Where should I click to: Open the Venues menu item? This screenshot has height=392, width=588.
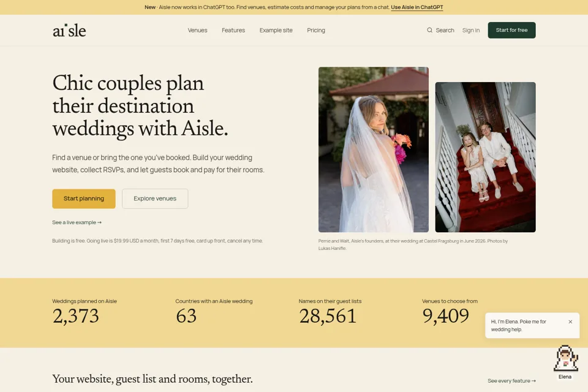(x=197, y=30)
